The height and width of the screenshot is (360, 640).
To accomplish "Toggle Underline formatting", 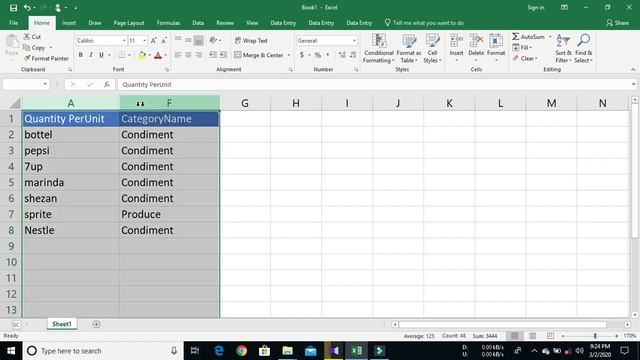I will [x=101, y=55].
